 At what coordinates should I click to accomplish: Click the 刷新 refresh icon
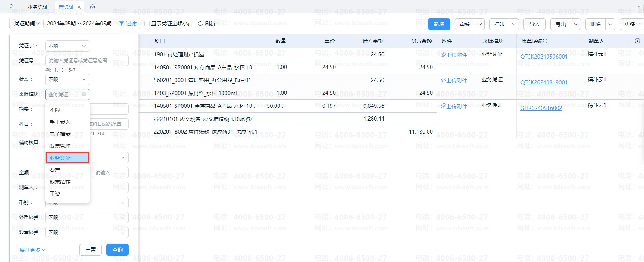pos(200,24)
